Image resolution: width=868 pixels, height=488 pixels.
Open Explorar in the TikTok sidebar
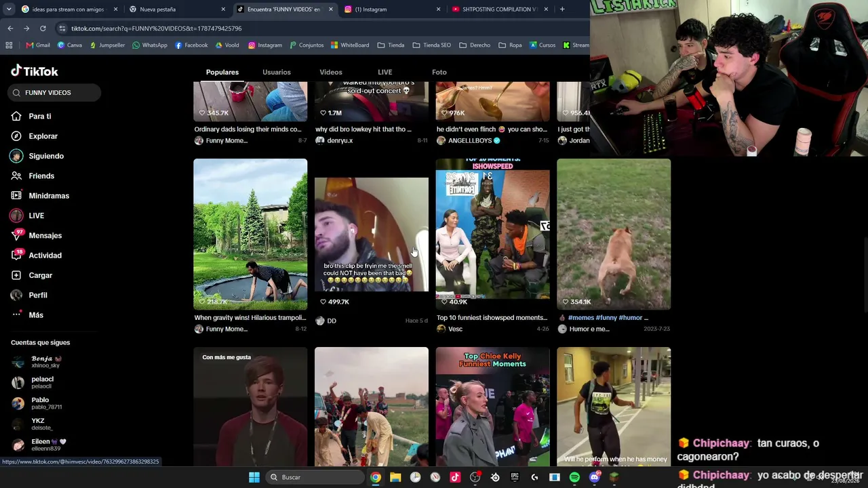43,136
